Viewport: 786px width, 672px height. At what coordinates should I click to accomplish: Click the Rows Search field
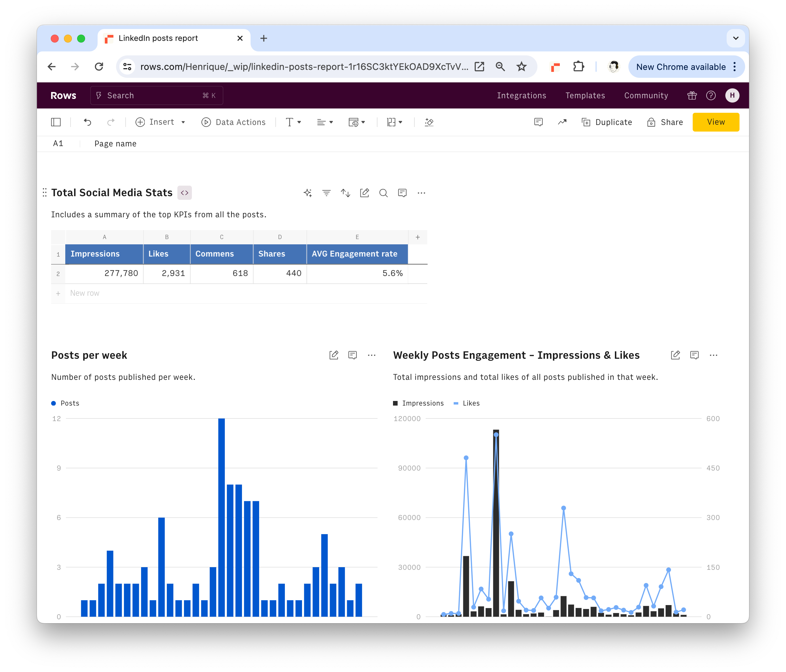(x=157, y=96)
